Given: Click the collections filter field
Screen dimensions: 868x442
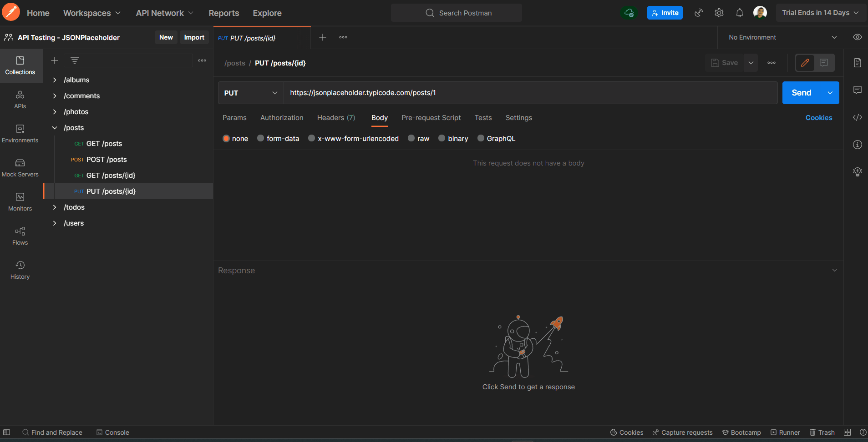Looking at the screenshot, I should tap(128, 60).
